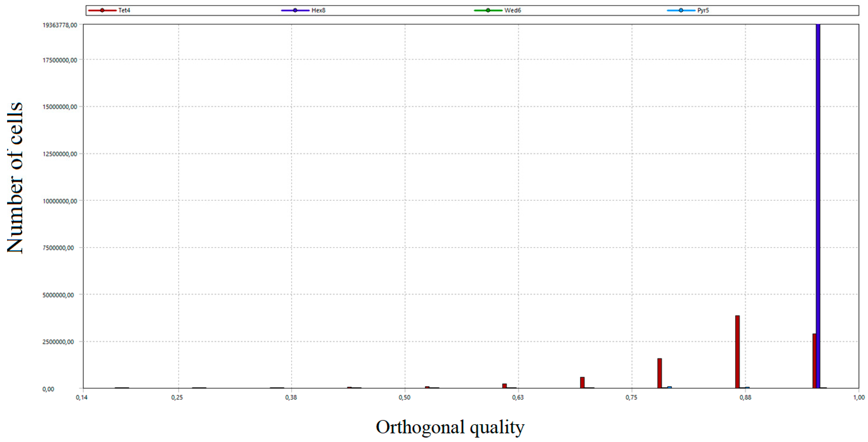
Task: Click the 0,14 x-axis tick label
Action: [x=82, y=398]
